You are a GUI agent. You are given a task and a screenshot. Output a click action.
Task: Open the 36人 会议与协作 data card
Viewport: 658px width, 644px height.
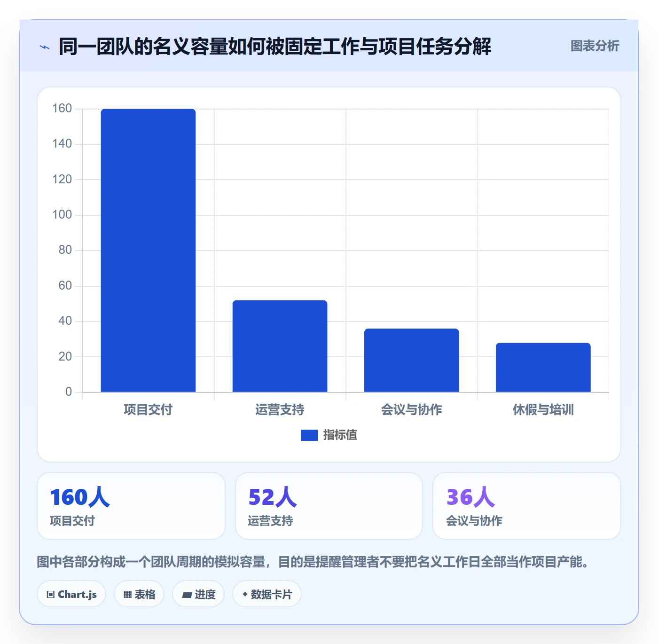click(x=527, y=506)
